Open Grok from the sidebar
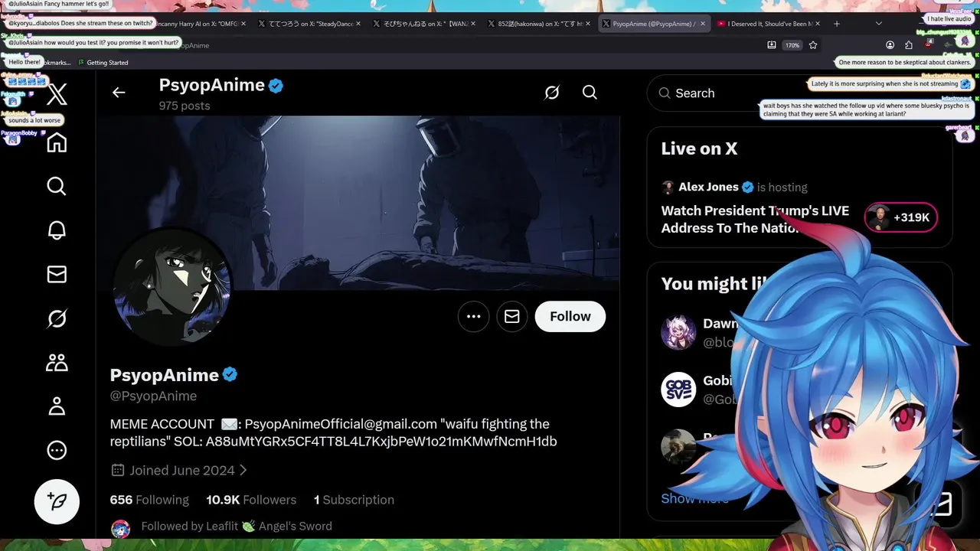Viewport: 980px width, 551px height. [57, 318]
